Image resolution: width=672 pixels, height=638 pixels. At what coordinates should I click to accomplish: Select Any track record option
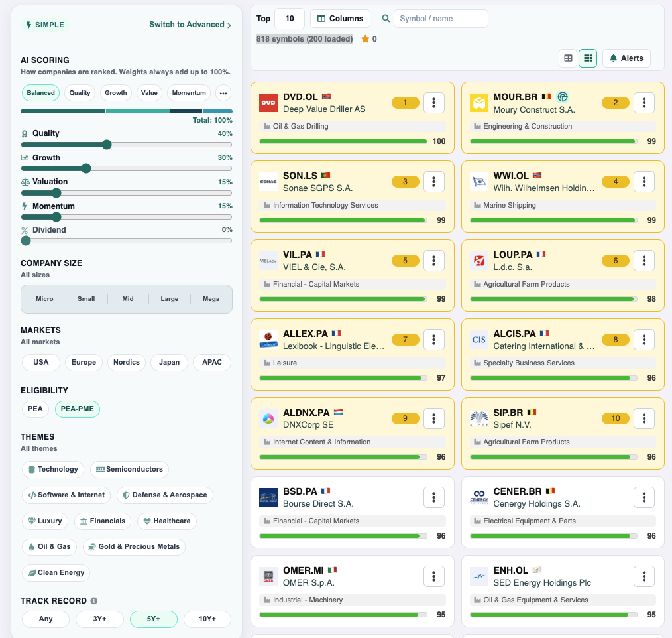point(46,619)
